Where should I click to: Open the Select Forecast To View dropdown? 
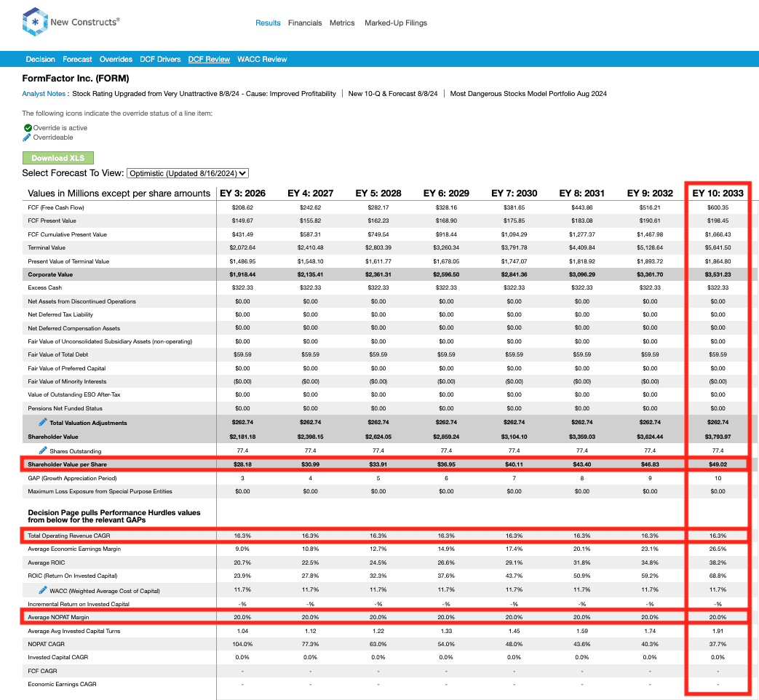tap(188, 173)
